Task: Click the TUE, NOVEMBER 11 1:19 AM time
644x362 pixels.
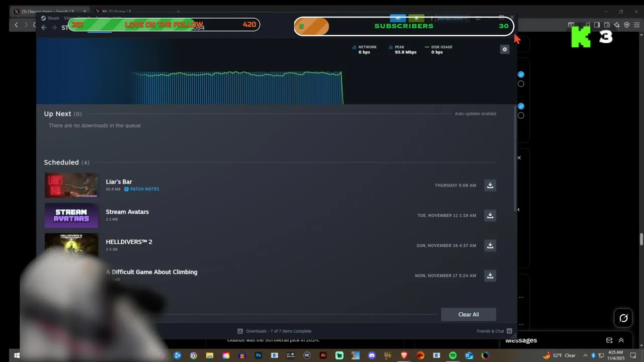Action: tap(447, 216)
